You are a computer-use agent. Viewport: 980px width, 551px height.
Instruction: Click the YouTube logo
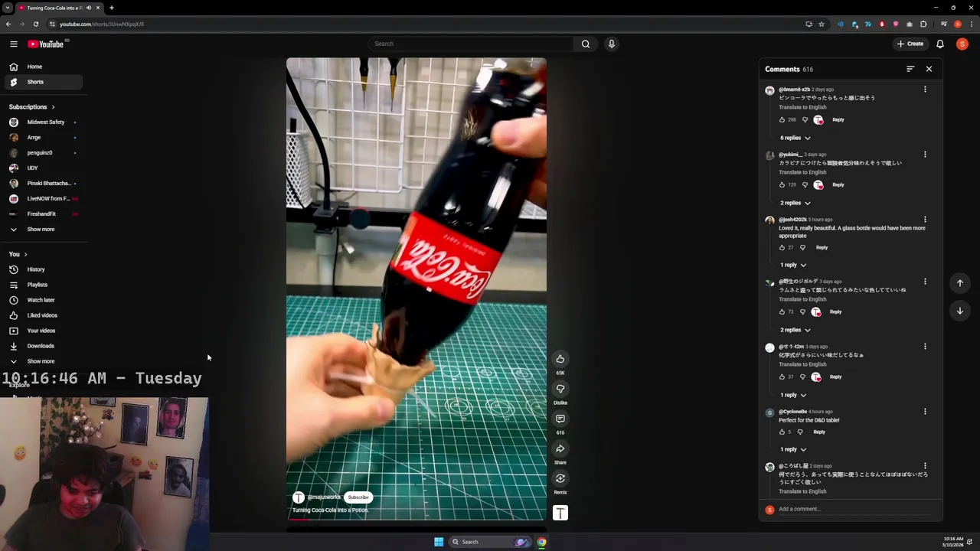46,44
